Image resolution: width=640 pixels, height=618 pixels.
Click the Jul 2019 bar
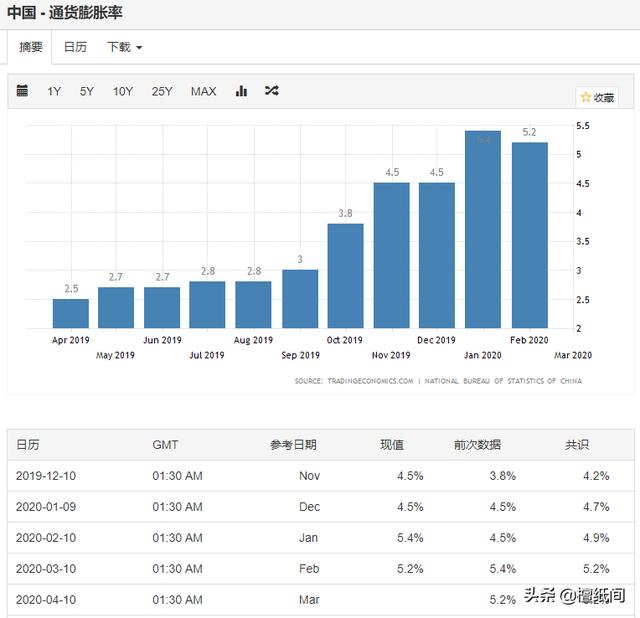coord(207,305)
